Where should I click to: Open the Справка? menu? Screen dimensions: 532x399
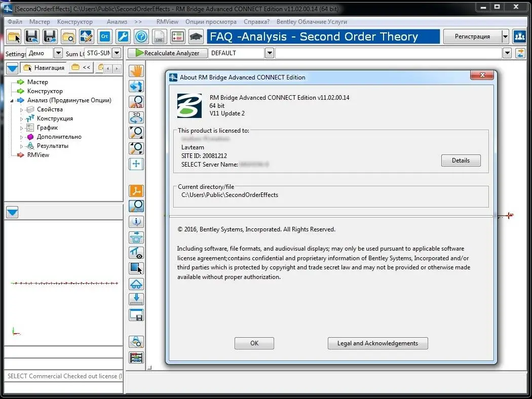click(x=256, y=22)
